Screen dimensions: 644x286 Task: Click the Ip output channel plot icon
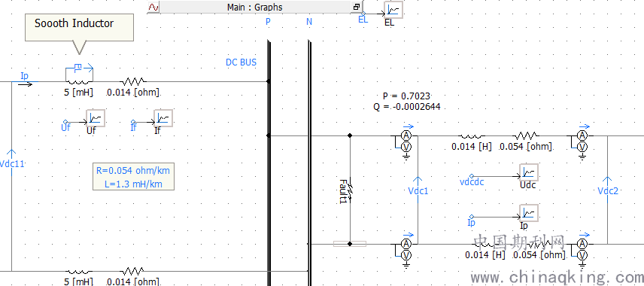click(x=529, y=213)
